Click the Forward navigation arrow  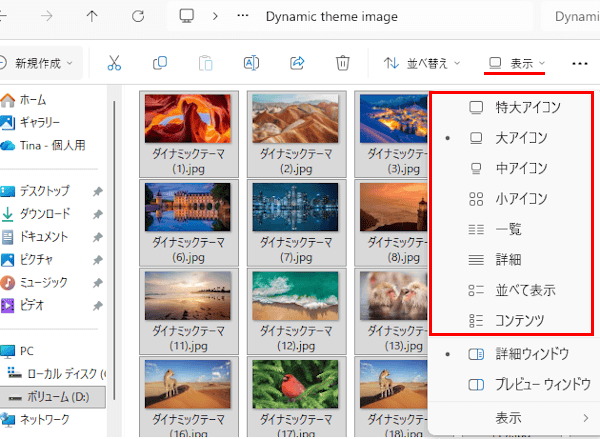click(x=47, y=16)
